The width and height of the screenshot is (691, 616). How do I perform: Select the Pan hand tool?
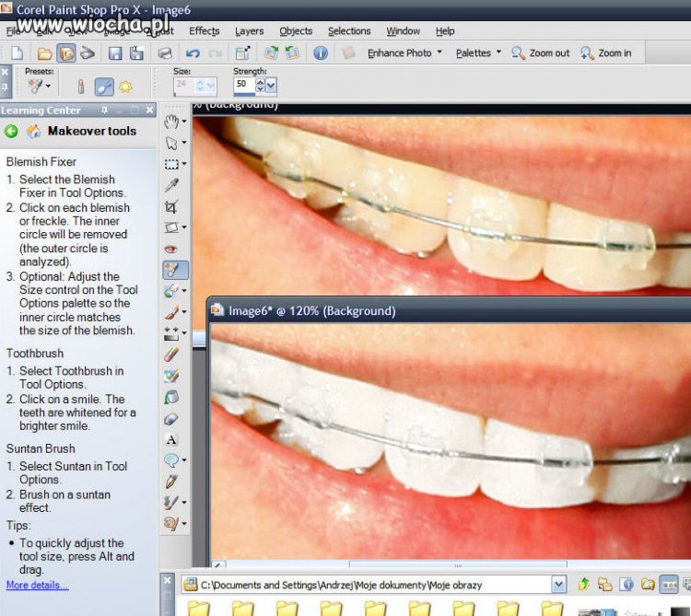click(171, 122)
